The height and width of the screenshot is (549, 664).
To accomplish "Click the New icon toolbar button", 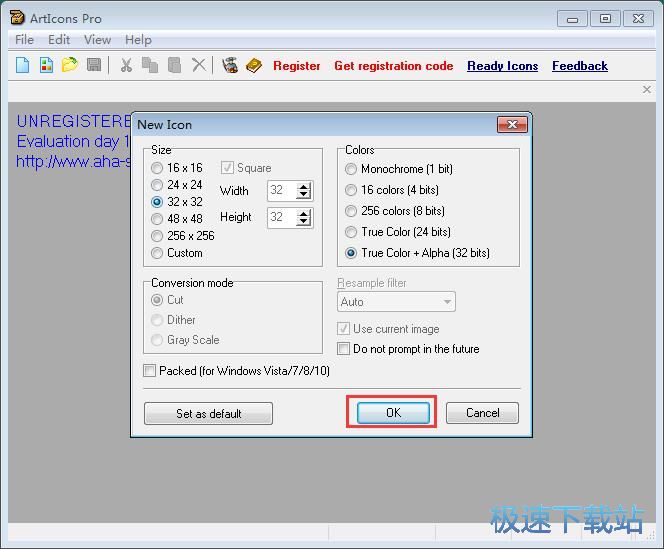I will coord(22,66).
